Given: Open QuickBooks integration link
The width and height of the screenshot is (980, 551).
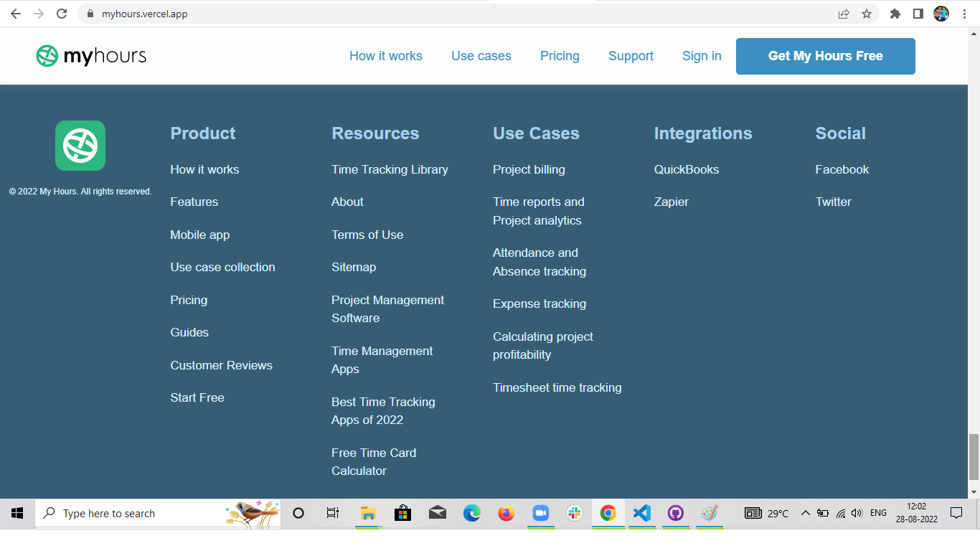Looking at the screenshot, I should point(687,169).
